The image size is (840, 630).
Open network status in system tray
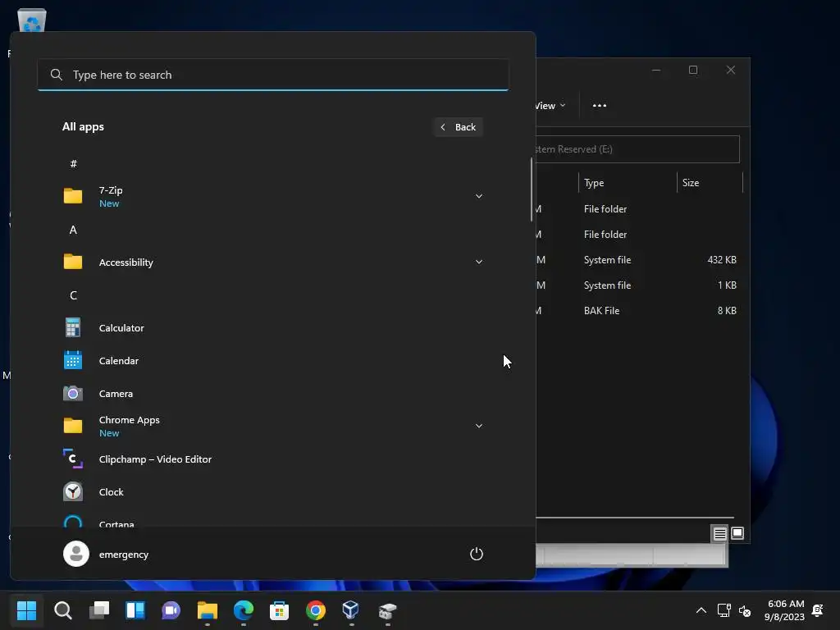click(724, 610)
